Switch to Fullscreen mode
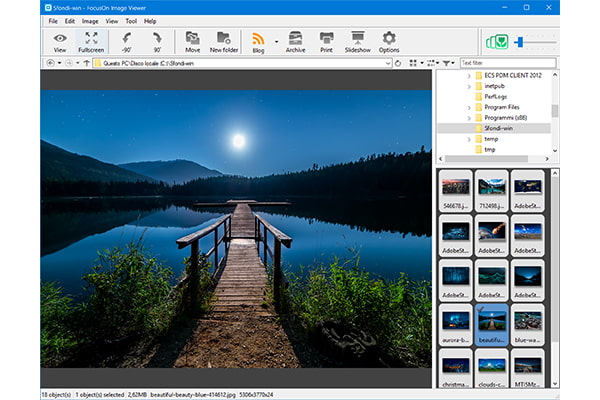 click(91, 41)
